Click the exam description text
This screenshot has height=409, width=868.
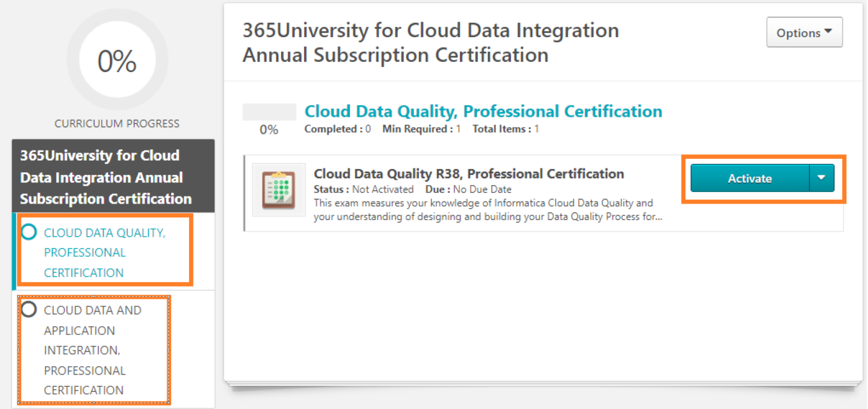point(488,210)
